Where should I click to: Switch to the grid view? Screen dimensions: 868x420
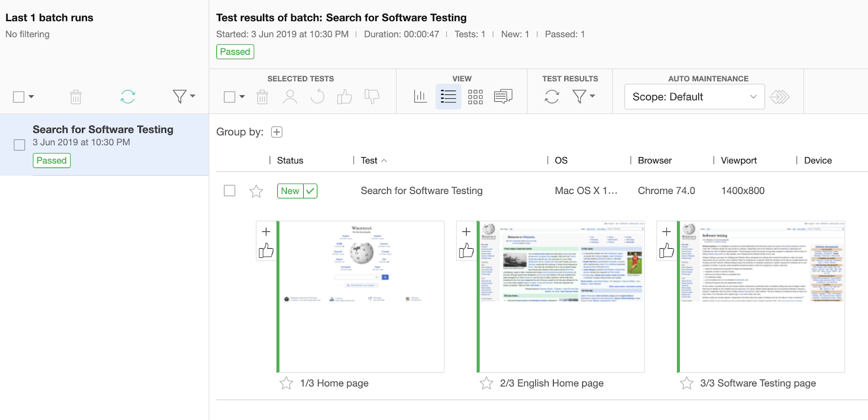point(475,97)
